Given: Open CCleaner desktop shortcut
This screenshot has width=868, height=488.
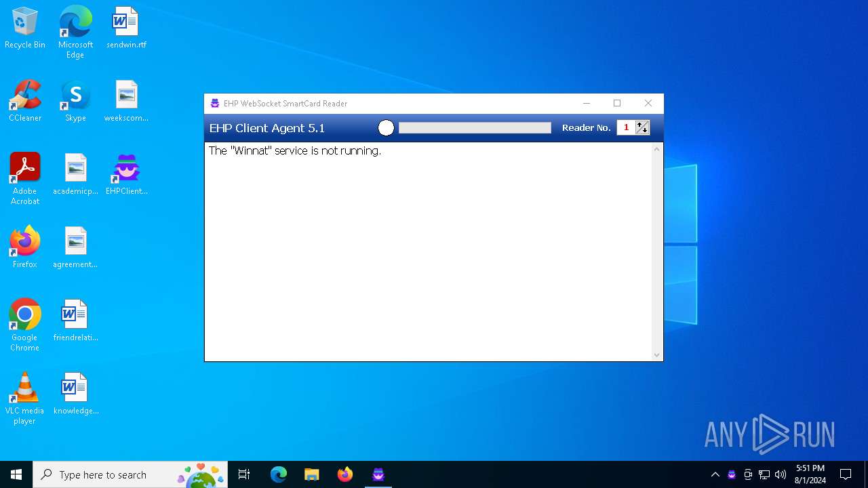Looking at the screenshot, I should click(x=25, y=101).
